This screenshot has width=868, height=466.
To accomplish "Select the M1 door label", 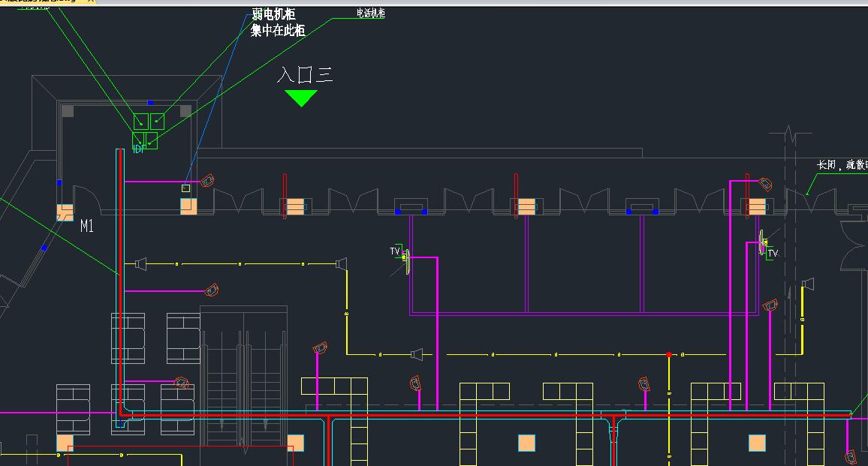I will tap(87, 226).
